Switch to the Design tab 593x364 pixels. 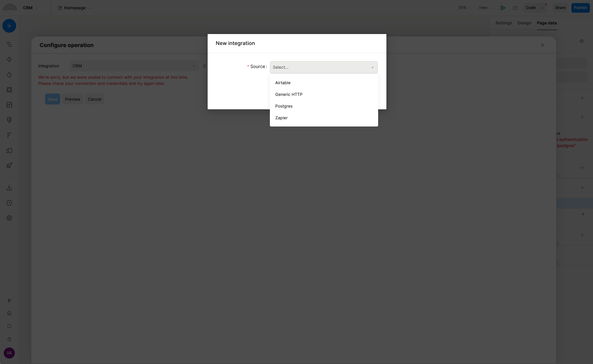click(x=524, y=23)
